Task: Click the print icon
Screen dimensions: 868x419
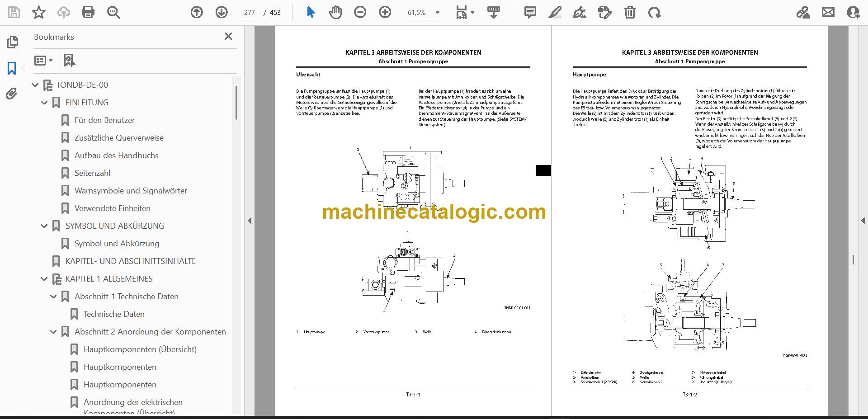Action: (88, 12)
